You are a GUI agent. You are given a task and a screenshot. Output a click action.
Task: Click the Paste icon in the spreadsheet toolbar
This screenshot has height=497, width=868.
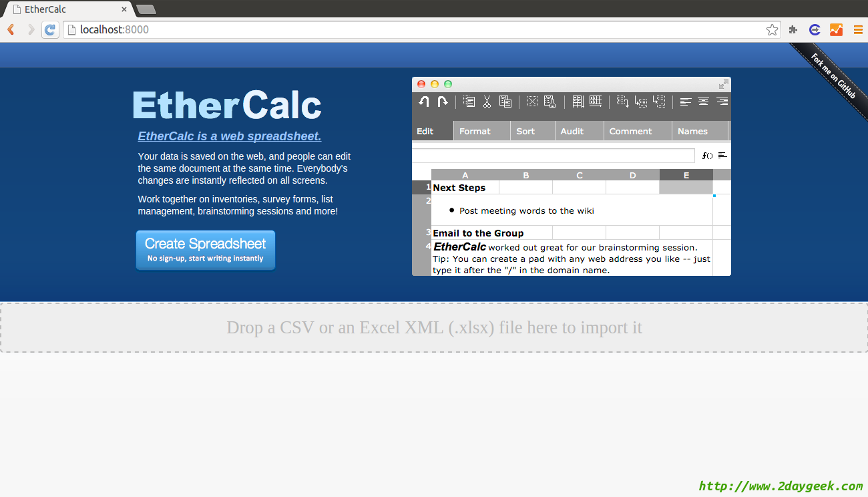[505, 102]
